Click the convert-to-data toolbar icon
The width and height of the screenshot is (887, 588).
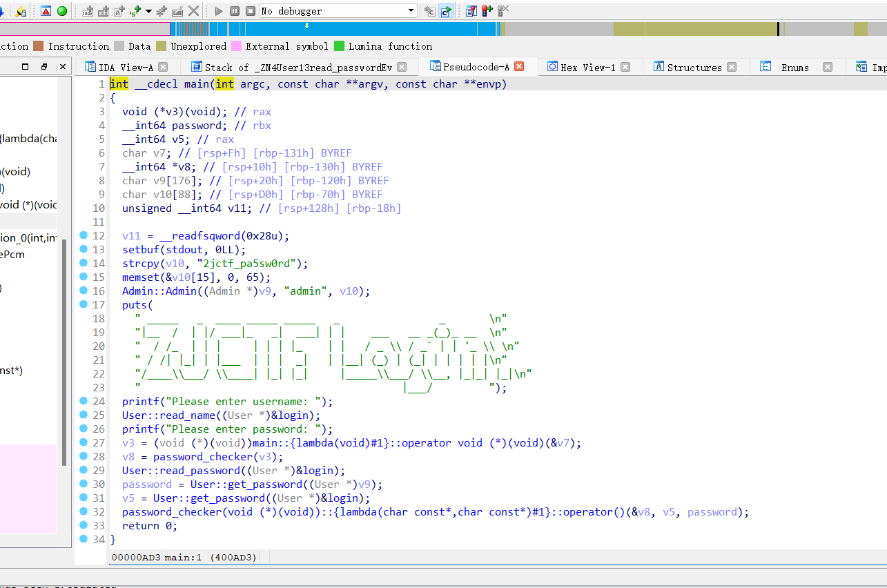[x=104, y=11]
